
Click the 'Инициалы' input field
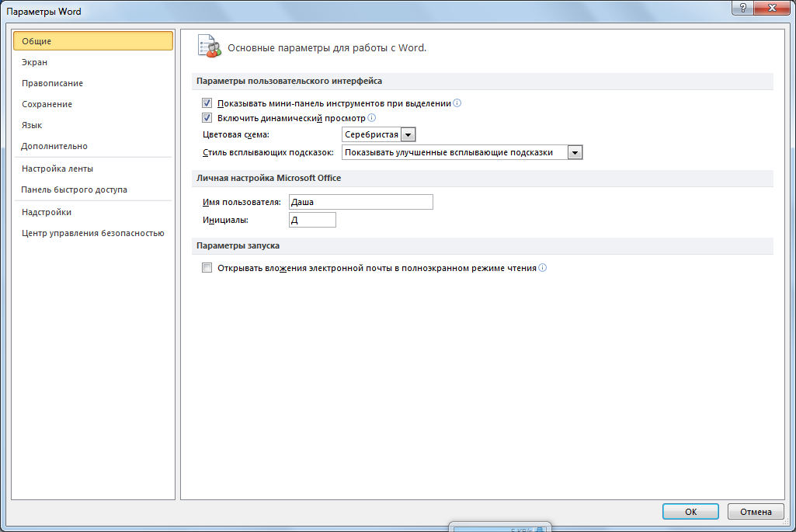(x=312, y=220)
